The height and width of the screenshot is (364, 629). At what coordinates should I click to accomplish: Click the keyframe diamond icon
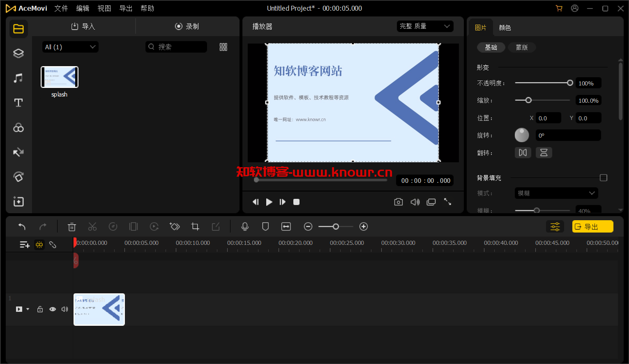tap(175, 226)
